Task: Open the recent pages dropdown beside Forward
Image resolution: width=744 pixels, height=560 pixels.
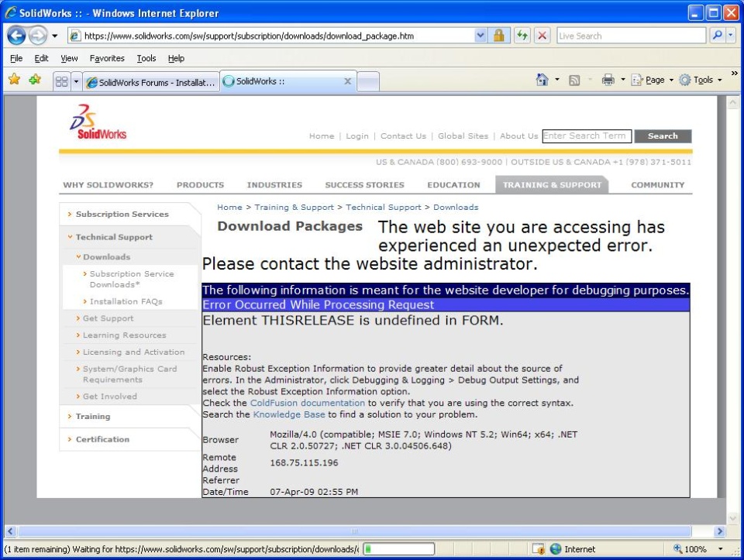Action: [55, 36]
